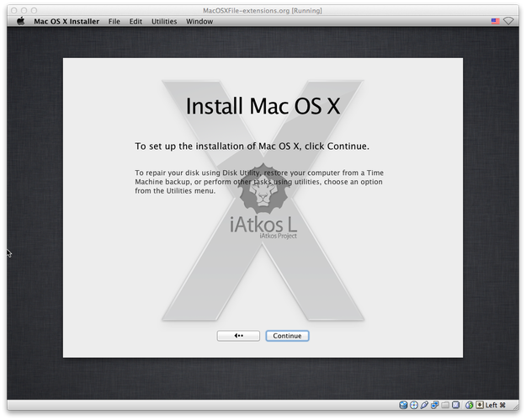This screenshot has width=526, height=420.
Task: Click the 'Install Mac OS X' heading
Action: [x=263, y=106]
